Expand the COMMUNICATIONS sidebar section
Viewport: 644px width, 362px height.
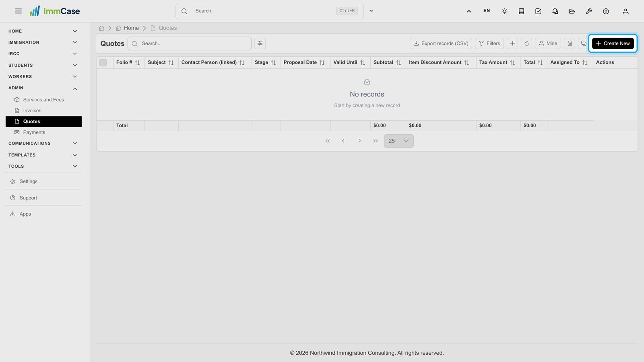(x=43, y=144)
